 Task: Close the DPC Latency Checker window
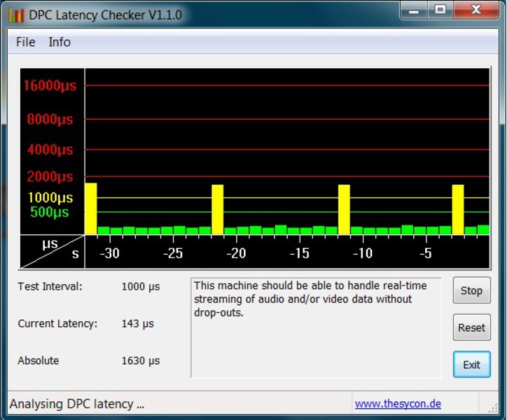pos(476,10)
